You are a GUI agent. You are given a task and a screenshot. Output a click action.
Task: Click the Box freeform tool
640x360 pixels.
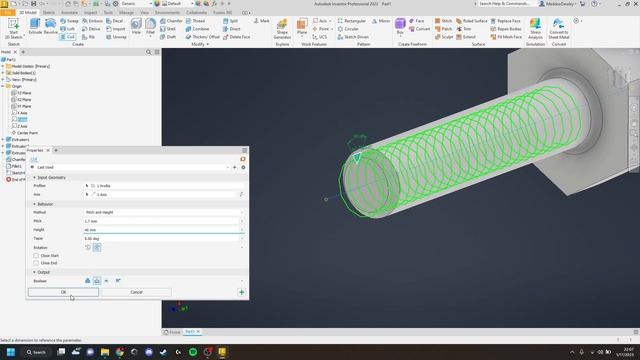(x=400, y=27)
